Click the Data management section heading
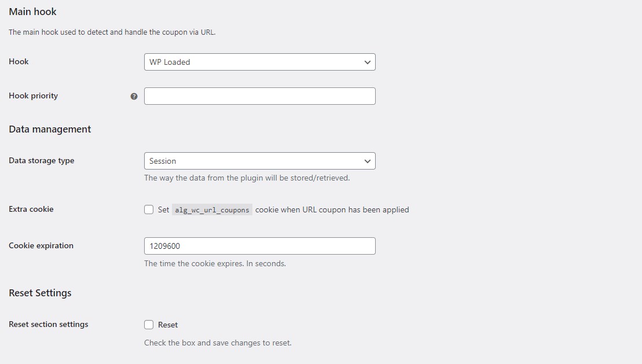642x364 pixels. coord(49,128)
